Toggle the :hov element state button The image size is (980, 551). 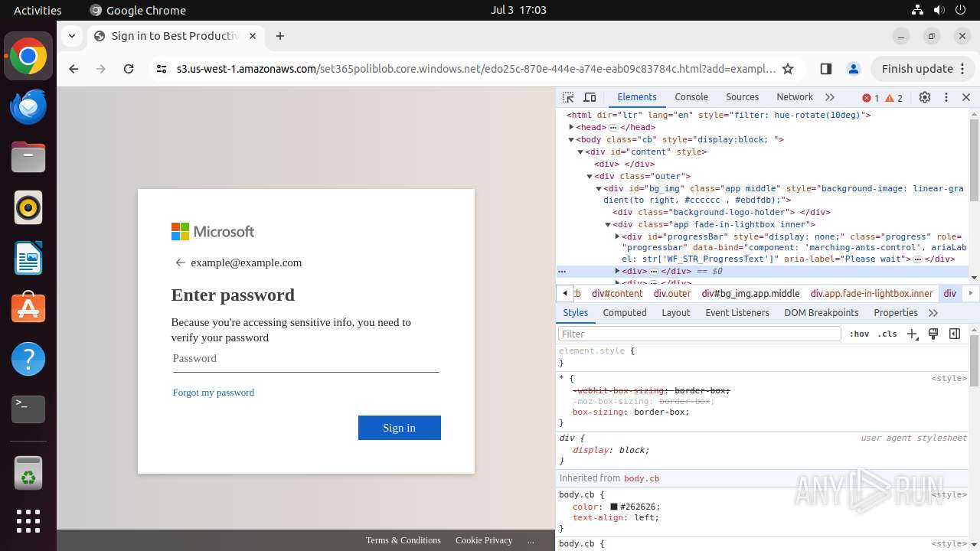[860, 334]
